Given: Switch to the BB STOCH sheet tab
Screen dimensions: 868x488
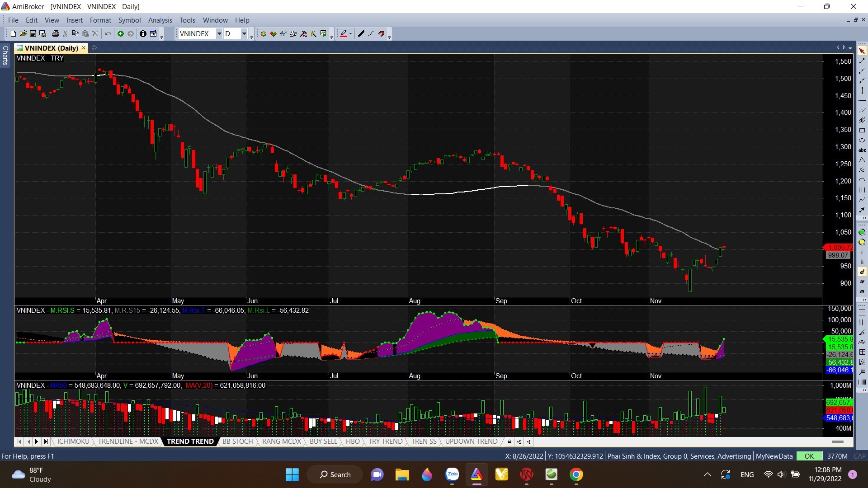Looking at the screenshot, I should pos(237,441).
